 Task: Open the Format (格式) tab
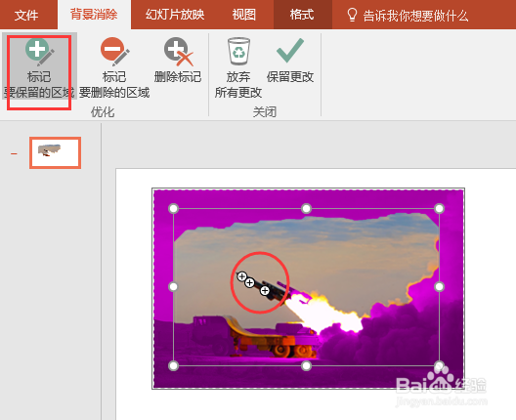302,15
